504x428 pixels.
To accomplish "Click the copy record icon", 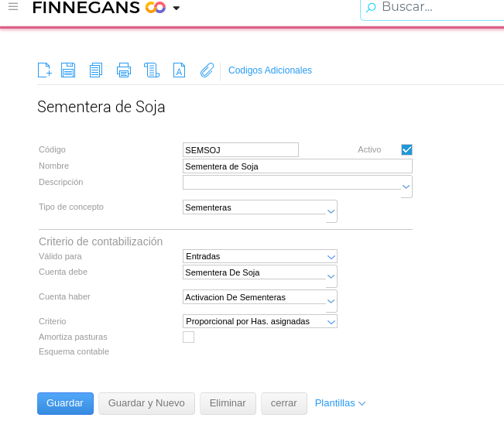I will point(95,70).
